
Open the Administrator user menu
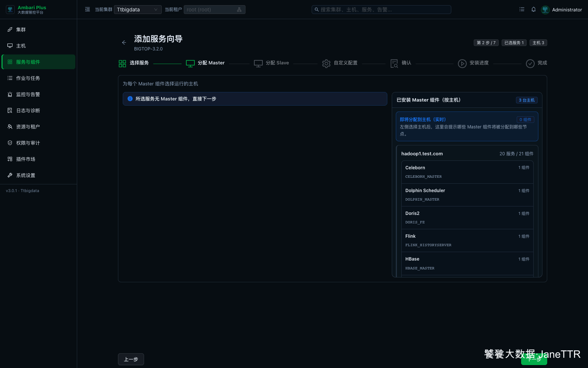(x=562, y=10)
